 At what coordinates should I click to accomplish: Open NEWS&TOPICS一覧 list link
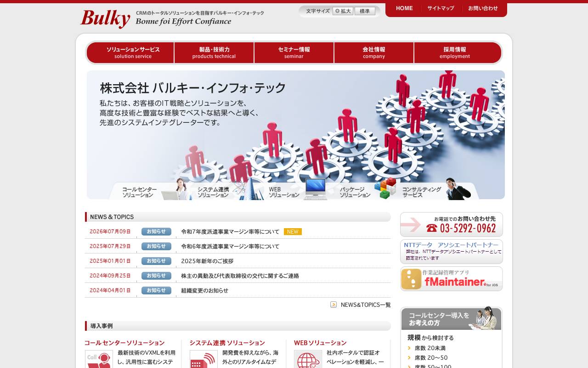pyautogui.click(x=366, y=305)
